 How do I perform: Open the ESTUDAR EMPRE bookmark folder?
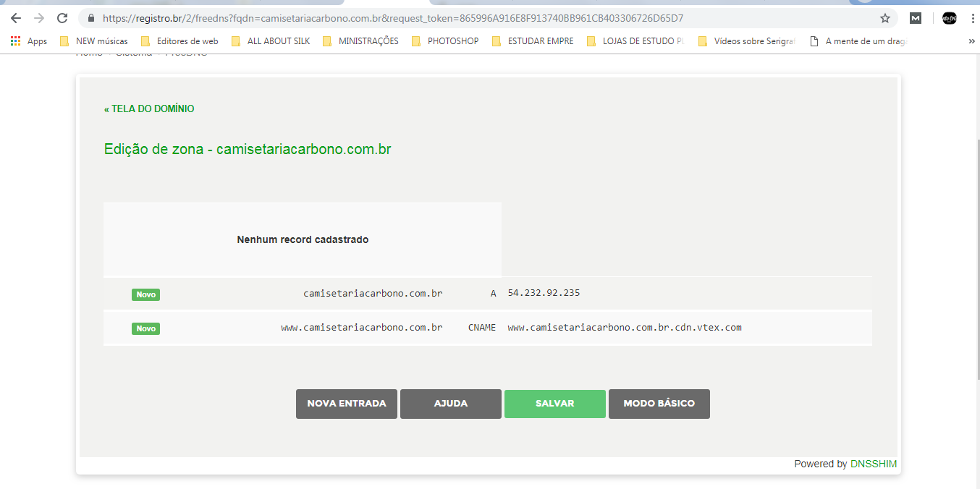click(x=533, y=41)
